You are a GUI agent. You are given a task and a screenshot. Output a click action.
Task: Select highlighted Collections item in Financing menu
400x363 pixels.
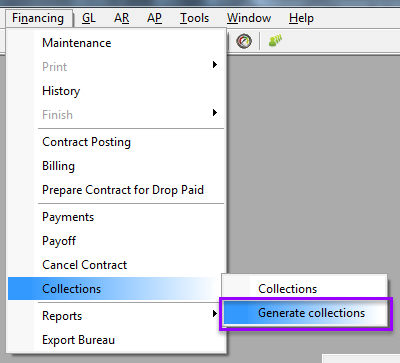(x=115, y=289)
